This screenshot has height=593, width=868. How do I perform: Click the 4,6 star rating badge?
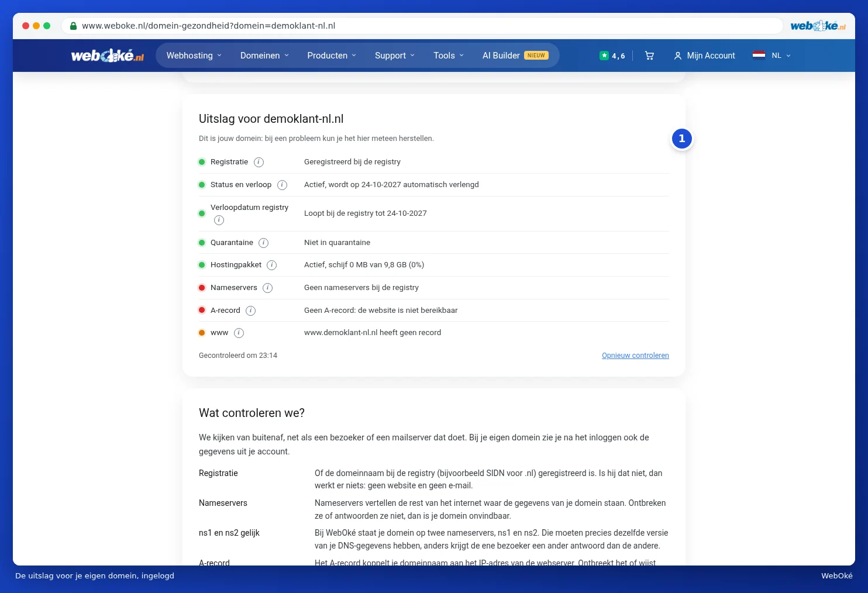(612, 56)
